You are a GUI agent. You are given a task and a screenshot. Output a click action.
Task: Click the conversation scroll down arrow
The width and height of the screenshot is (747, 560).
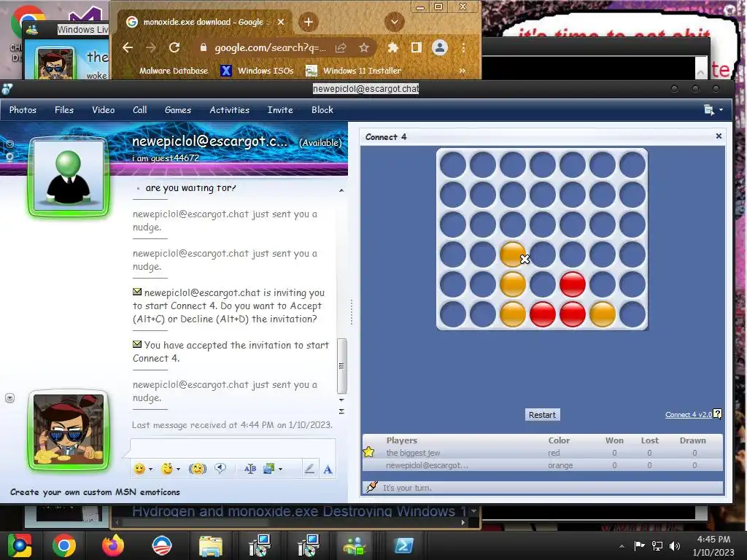pyautogui.click(x=341, y=400)
